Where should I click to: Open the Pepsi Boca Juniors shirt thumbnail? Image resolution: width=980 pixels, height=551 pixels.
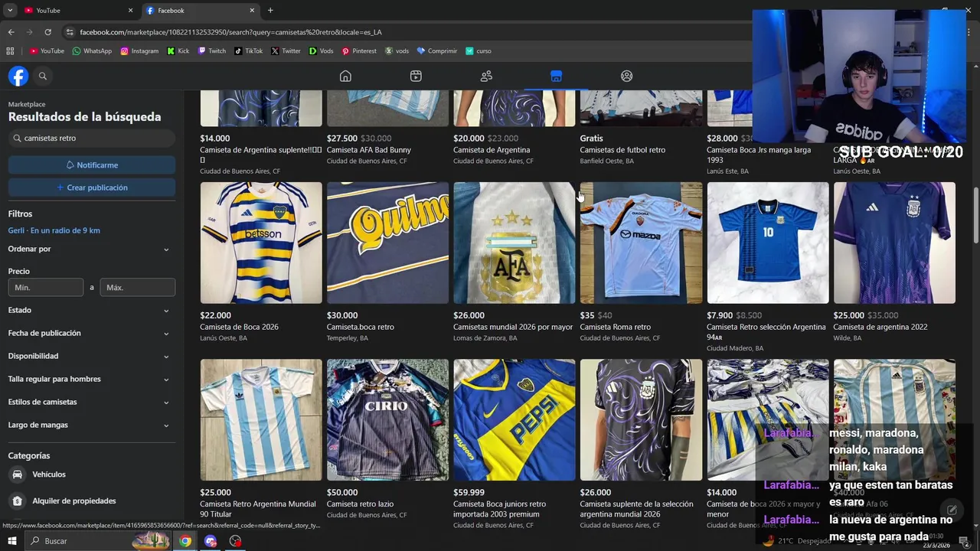pos(514,420)
